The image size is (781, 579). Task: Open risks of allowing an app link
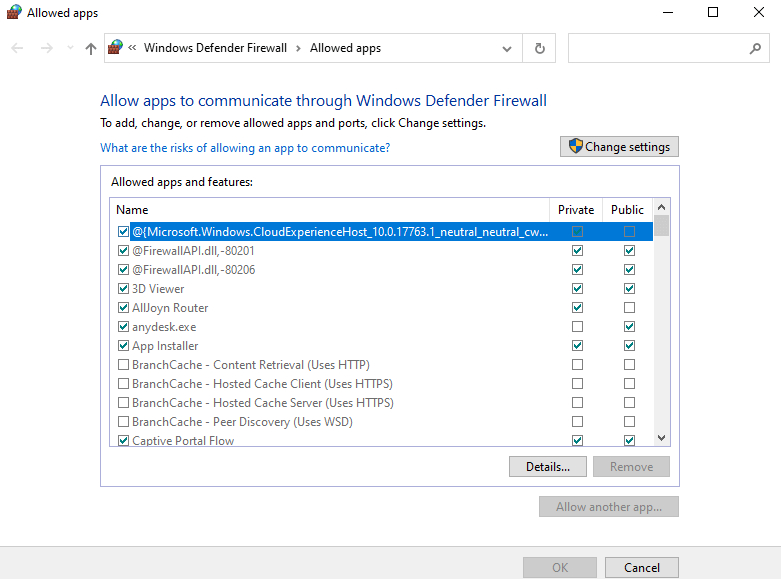tap(245, 148)
